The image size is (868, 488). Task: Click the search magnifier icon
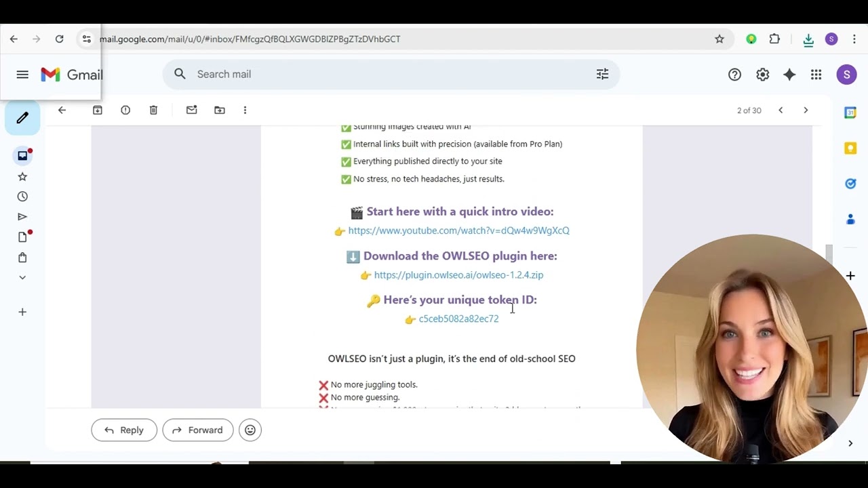coord(180,74)
